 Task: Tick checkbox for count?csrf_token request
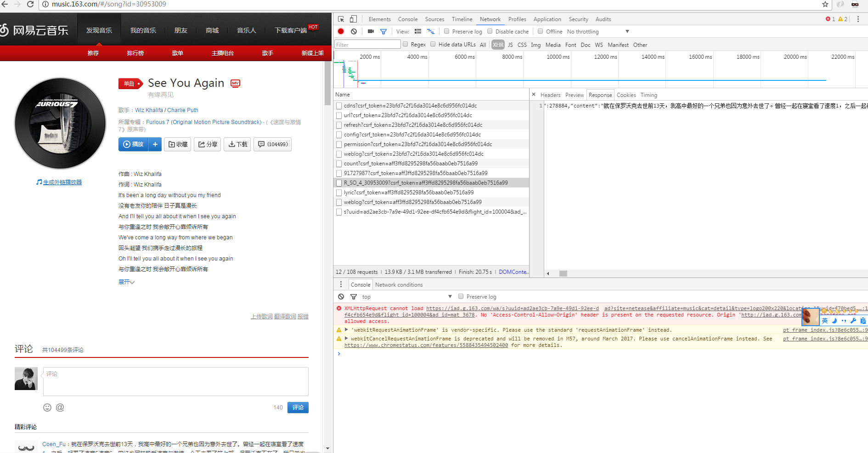(x=339, y=164)
